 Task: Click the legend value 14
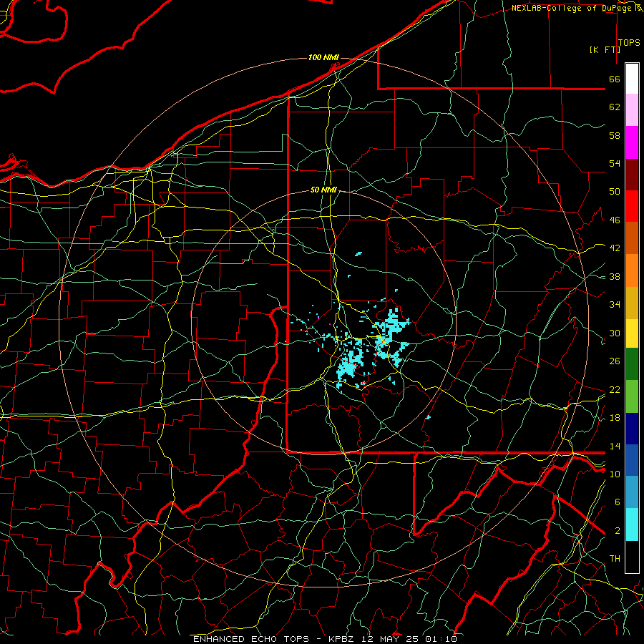pyautogui.click(x=615, y=446)
